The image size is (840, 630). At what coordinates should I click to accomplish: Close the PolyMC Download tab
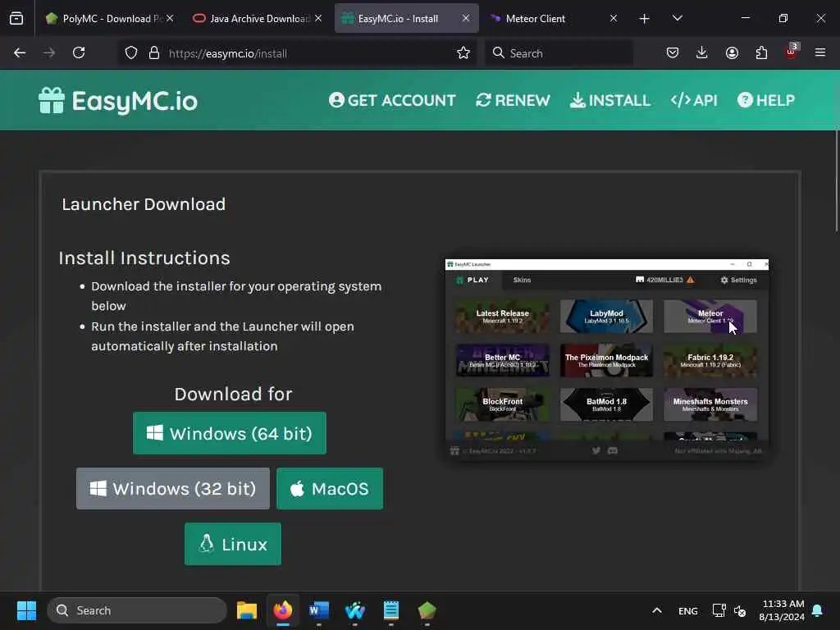pos(169,18)
